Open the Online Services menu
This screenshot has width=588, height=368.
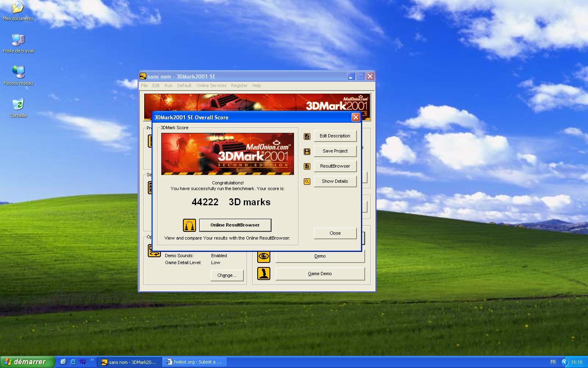(211, 85)
